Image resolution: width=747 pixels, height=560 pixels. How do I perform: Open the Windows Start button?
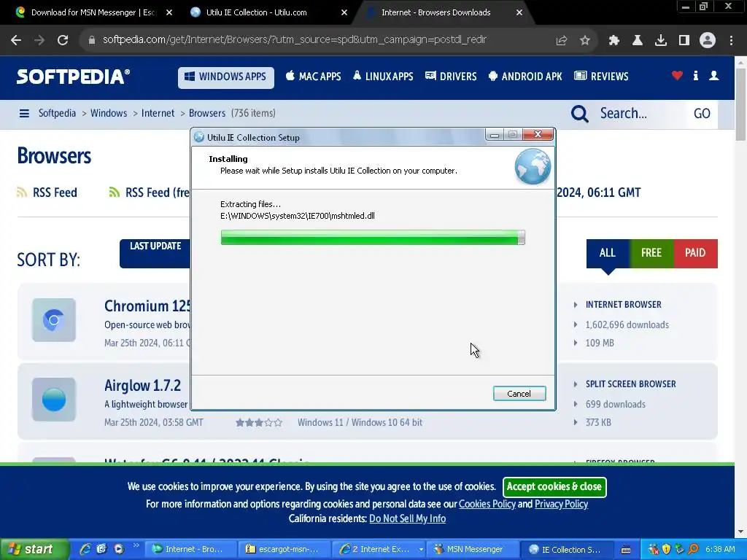34,549
